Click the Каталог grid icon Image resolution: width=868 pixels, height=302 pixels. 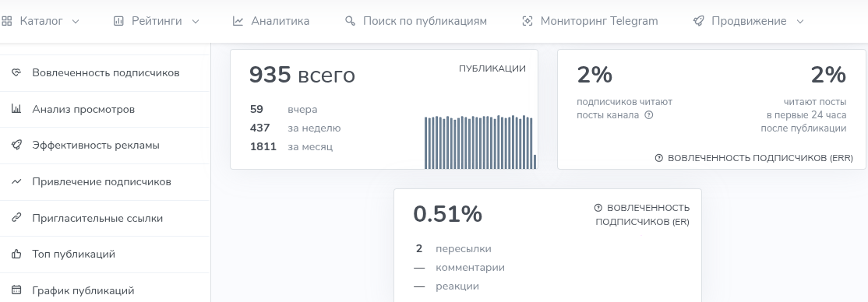(x=7, y=21)
